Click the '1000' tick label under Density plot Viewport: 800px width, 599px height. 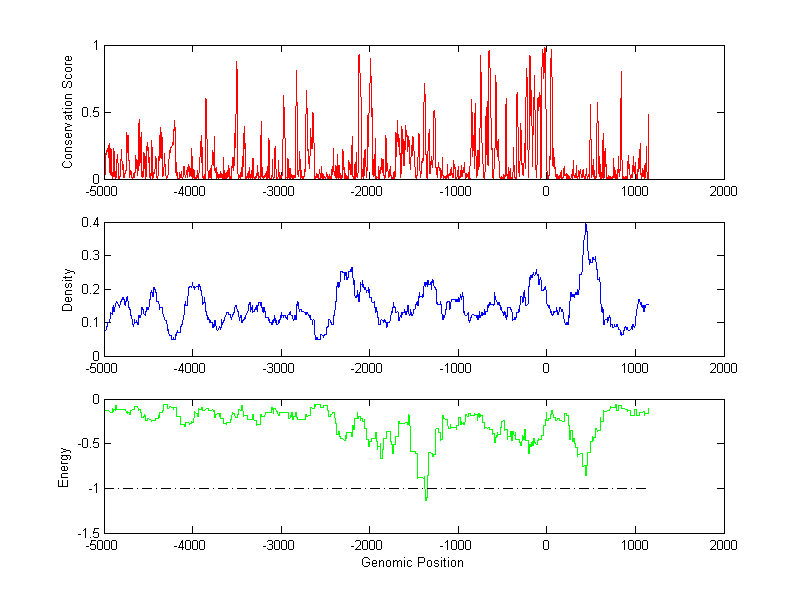pos(634,368)
